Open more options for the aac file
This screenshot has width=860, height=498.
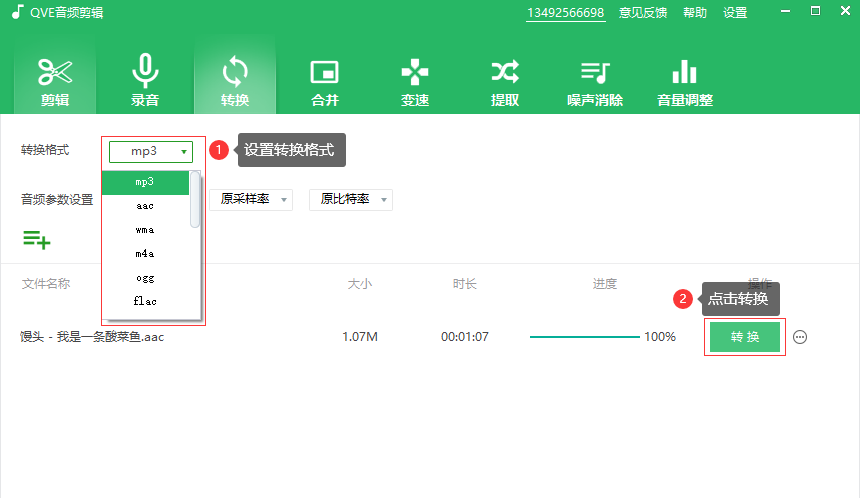pos(800,337)
